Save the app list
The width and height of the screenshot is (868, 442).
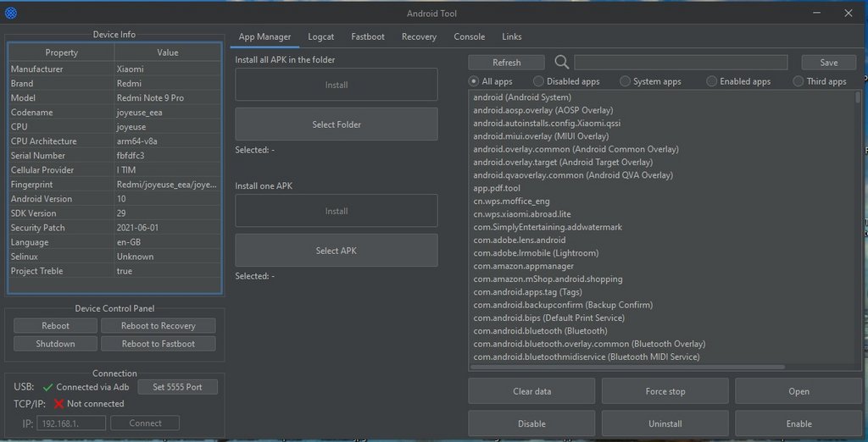click(x=829, y=63)
